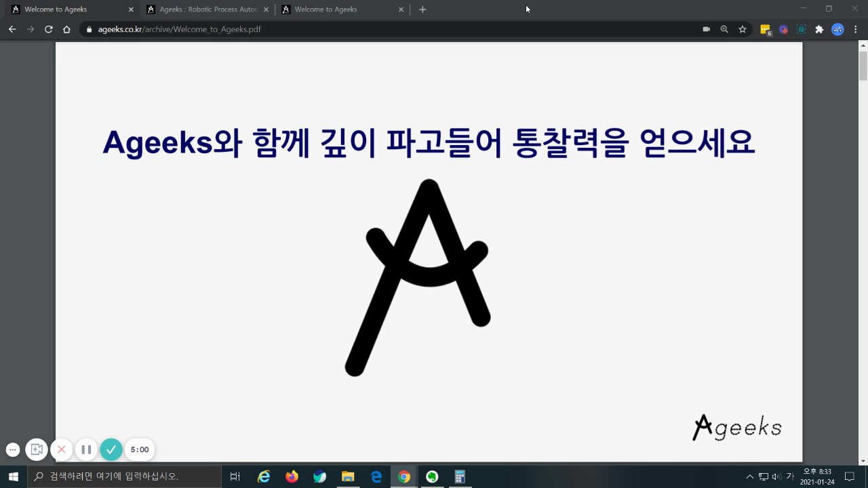Finish recording with the teal checkmark
Viewport: 868px width, 488px height.
coord(111,449)
